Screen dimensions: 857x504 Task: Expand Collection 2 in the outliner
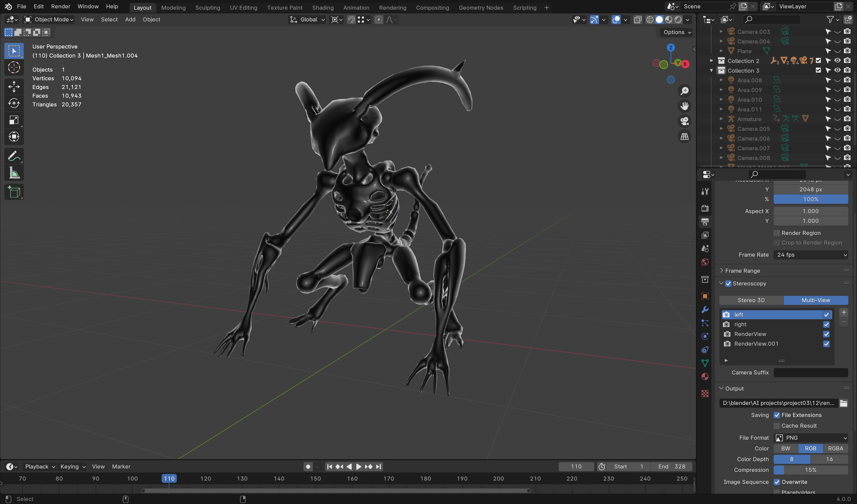711,61
